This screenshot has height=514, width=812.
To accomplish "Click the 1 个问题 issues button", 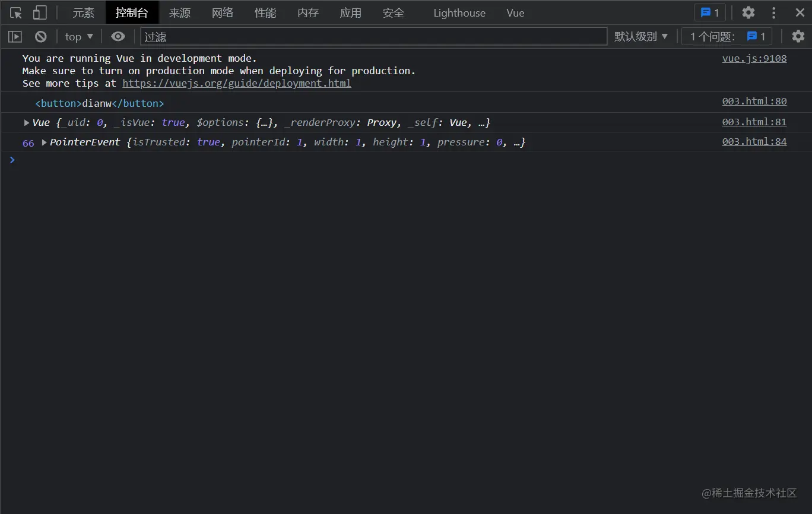I will click(x=727, y=36).
